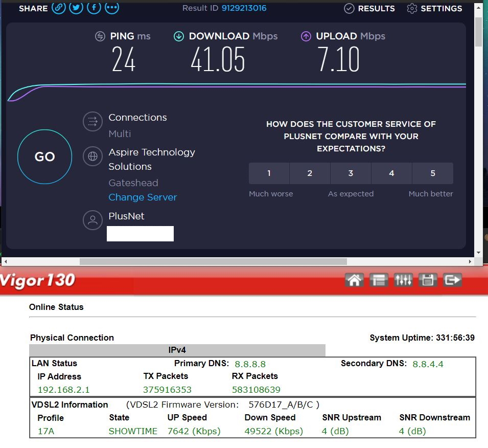Open Speedtest SETTINGS

434,8
